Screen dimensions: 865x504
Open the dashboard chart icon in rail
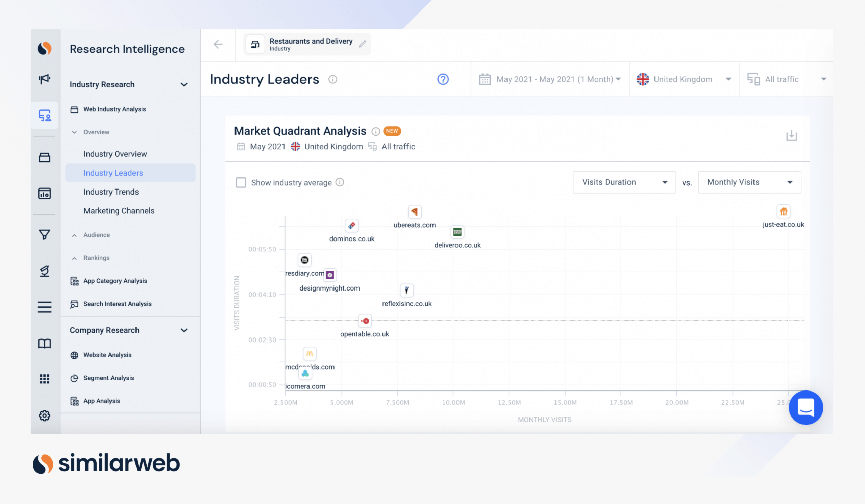coord(45,194)
